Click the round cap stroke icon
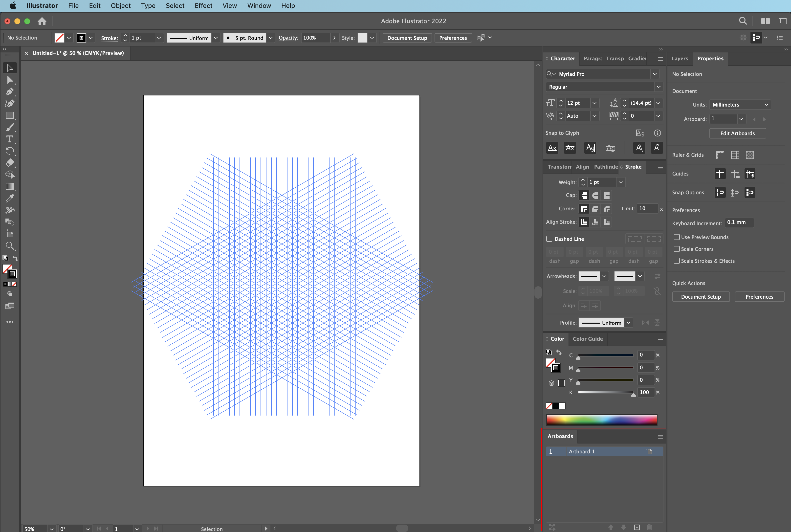The height and width of the screenshot is (532, 791). 595,196
